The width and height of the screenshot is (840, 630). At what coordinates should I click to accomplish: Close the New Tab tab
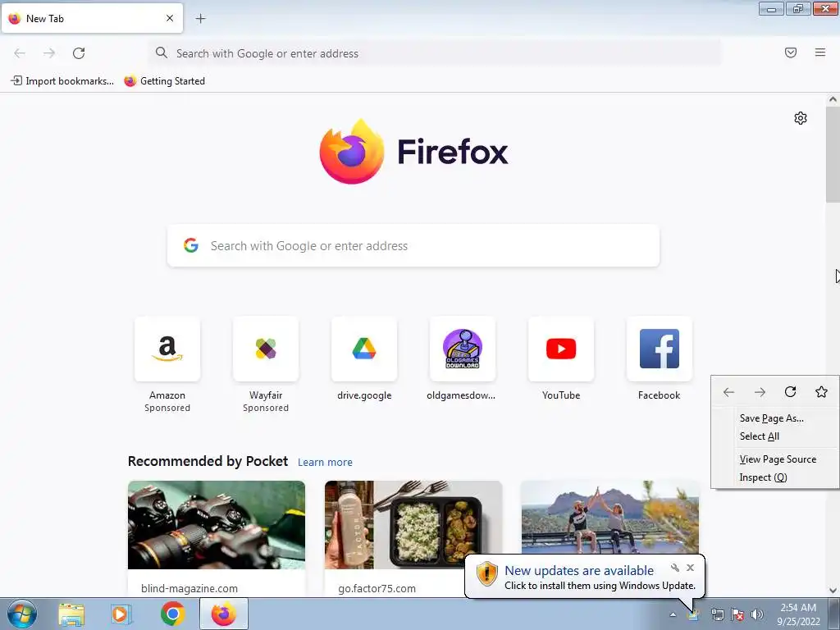[x=170, y=18]
